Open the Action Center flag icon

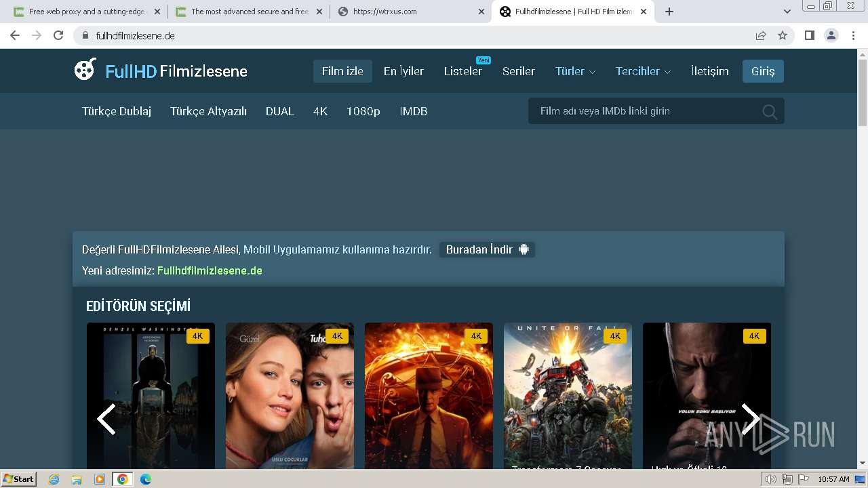click(802, 479)
